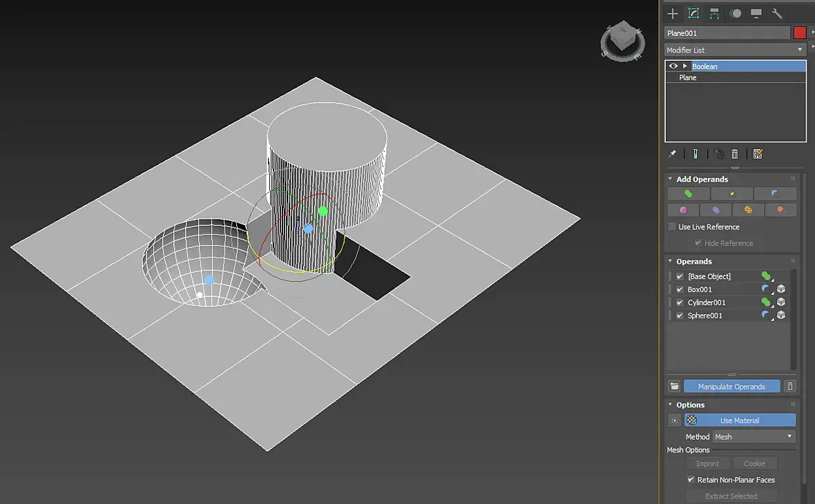Collapse the Options rollout
The image size is (815, 504).
[x=670, y=405]
